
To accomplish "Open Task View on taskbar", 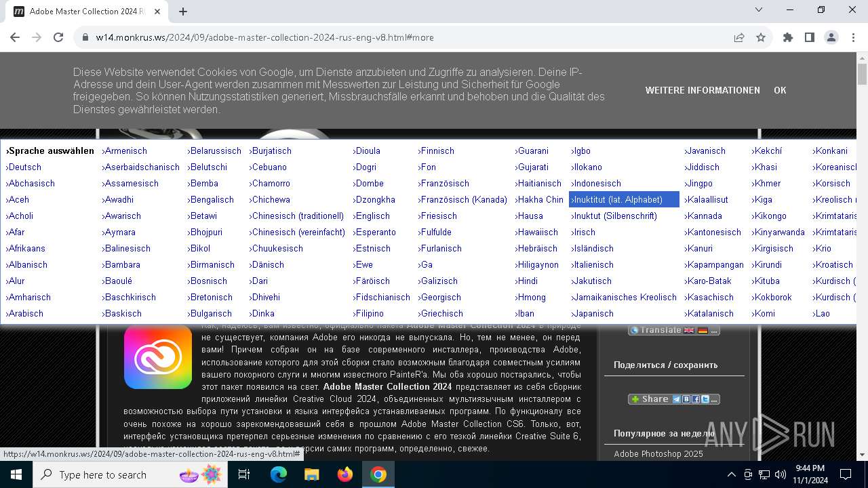I will 244,474.
